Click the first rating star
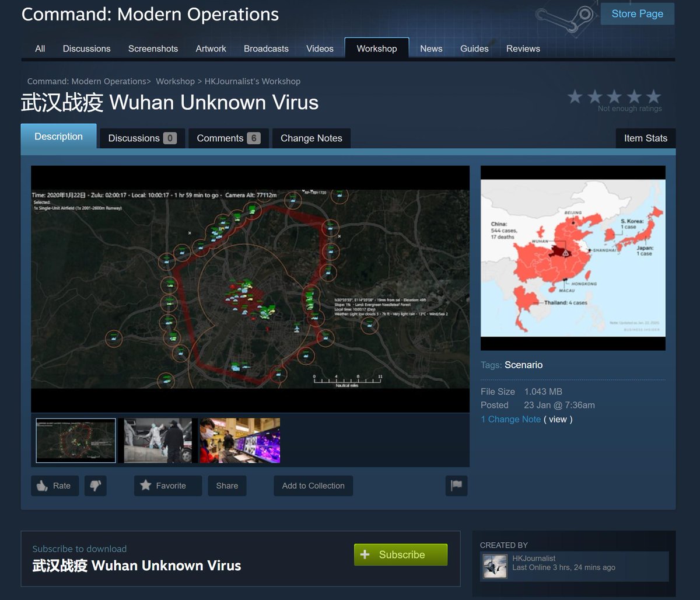Viewport: 700px width, 600px height. click(575, 96)
